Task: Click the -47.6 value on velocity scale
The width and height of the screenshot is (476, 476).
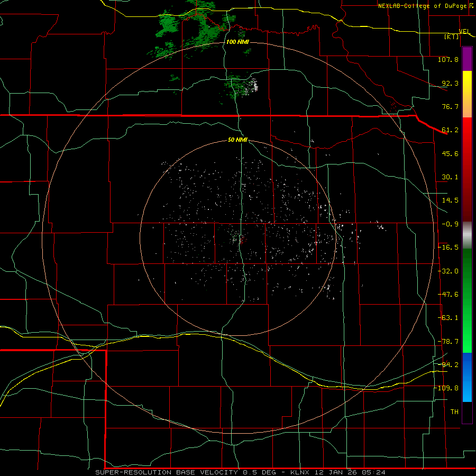Action: tap(448, 295)
